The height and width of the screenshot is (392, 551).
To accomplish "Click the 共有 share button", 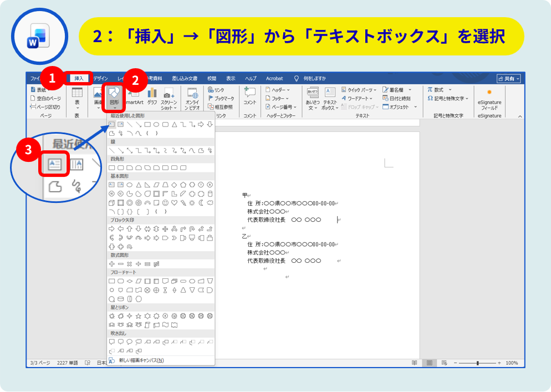I will [x=509, y=79].
